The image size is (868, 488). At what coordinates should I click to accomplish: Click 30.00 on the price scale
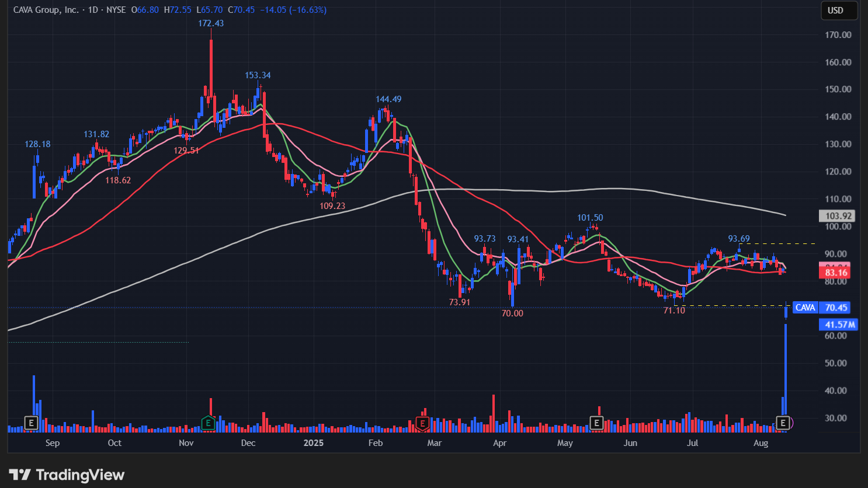pos(836,418)
